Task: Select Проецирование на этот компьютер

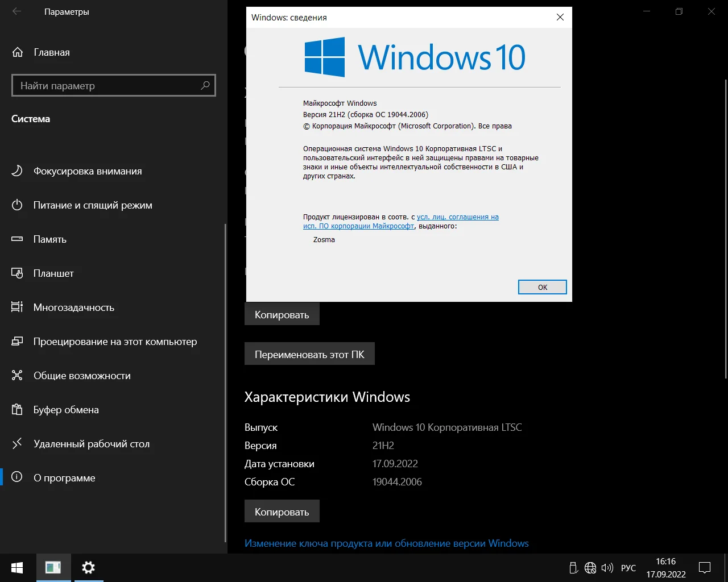Action: tap(115, 342)
